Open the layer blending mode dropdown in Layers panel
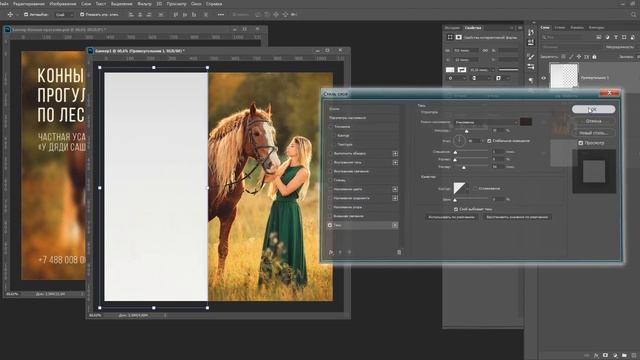This screenshot has width=640, height=360. tap(571, 47)
